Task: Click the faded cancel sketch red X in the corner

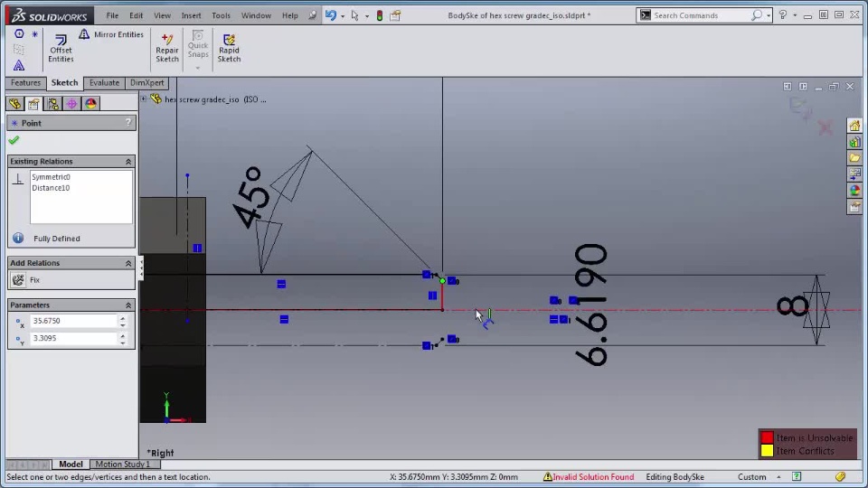Action: [826, 127]
